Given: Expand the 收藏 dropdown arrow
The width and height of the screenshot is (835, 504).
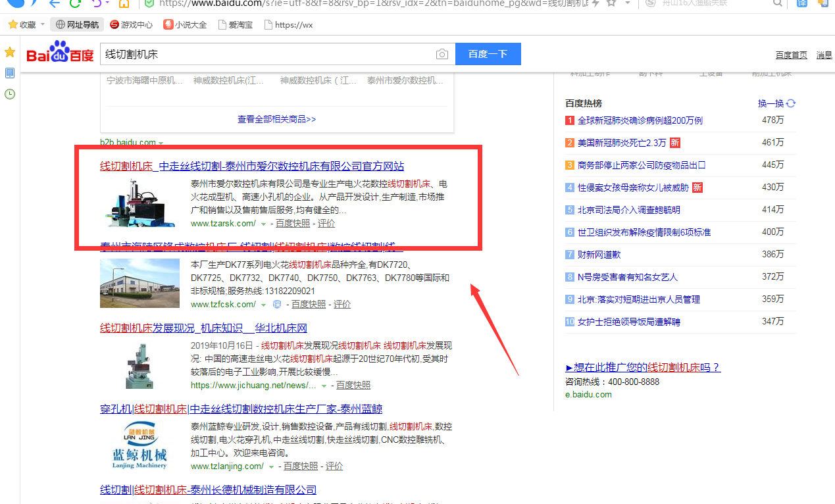Looking at the screenshot, I should pos(43,25).
